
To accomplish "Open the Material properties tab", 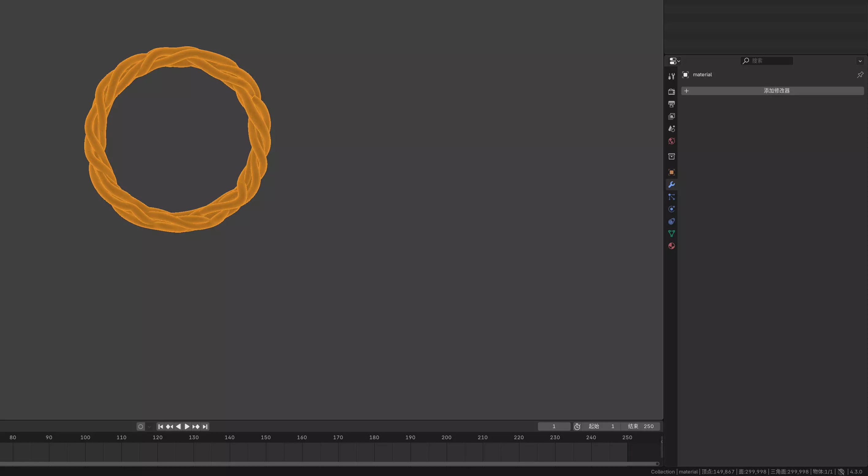I will point(671,246).
